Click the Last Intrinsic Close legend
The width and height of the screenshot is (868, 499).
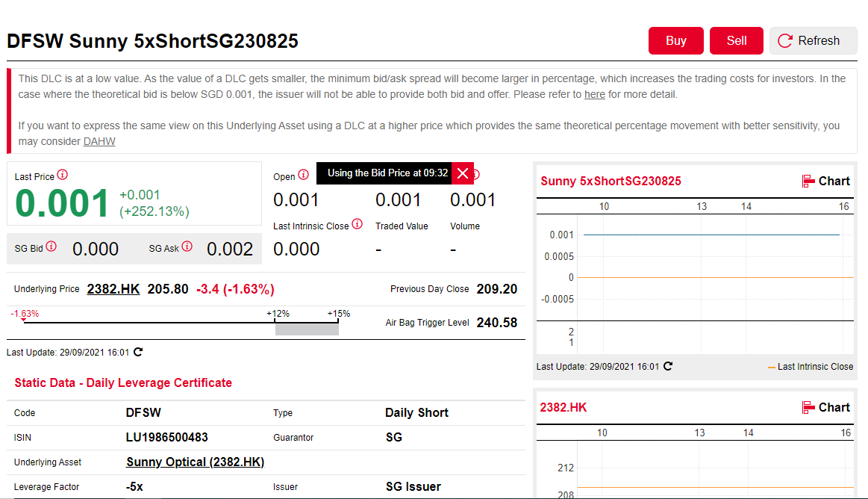click(811, 367)
